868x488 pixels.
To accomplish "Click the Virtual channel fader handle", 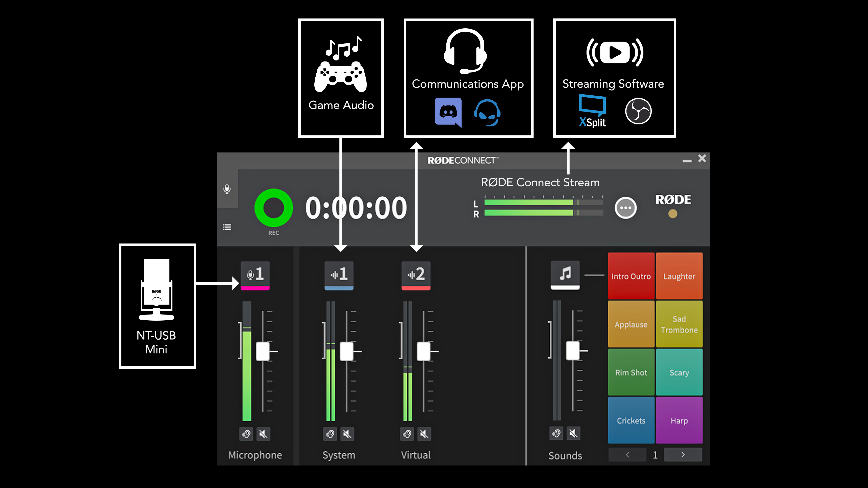I will pyautogui.click(x=424, y=351).
